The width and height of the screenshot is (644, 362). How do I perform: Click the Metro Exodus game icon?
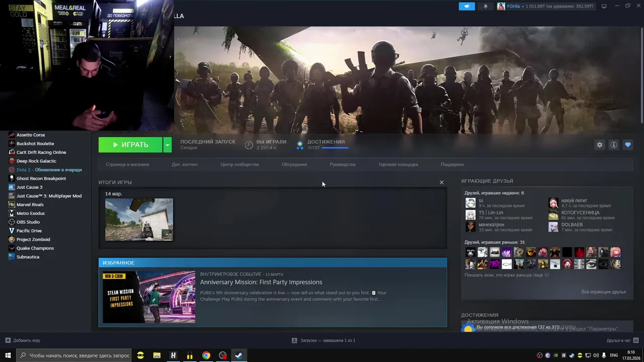(12, 213)
